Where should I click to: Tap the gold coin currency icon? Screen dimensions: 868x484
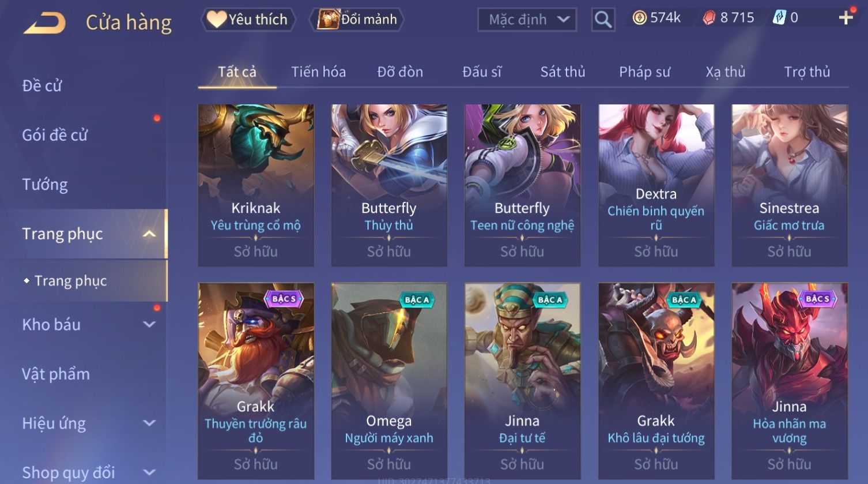[639, 18]
